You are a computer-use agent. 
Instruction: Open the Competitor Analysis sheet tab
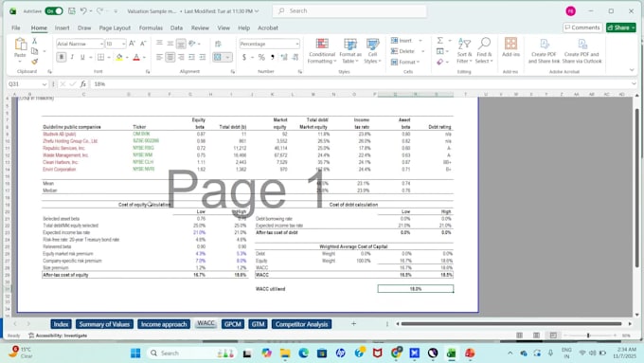point(302,324)
